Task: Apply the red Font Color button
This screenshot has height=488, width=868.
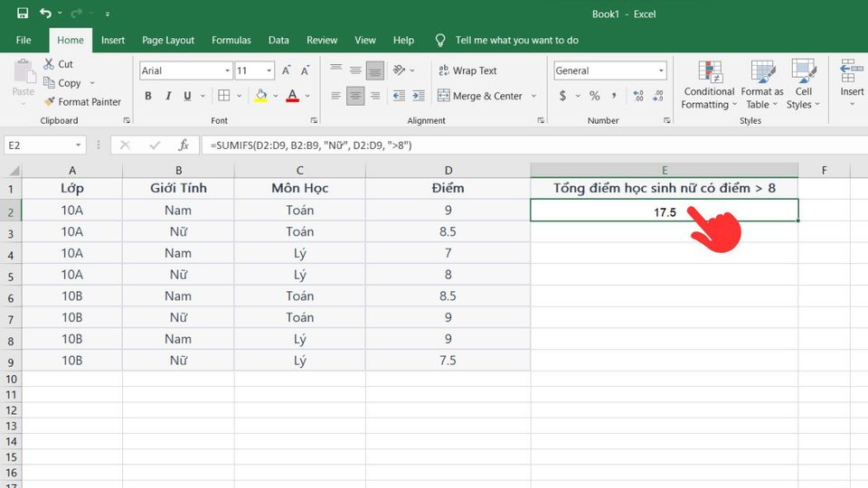Action: point(292,96)
